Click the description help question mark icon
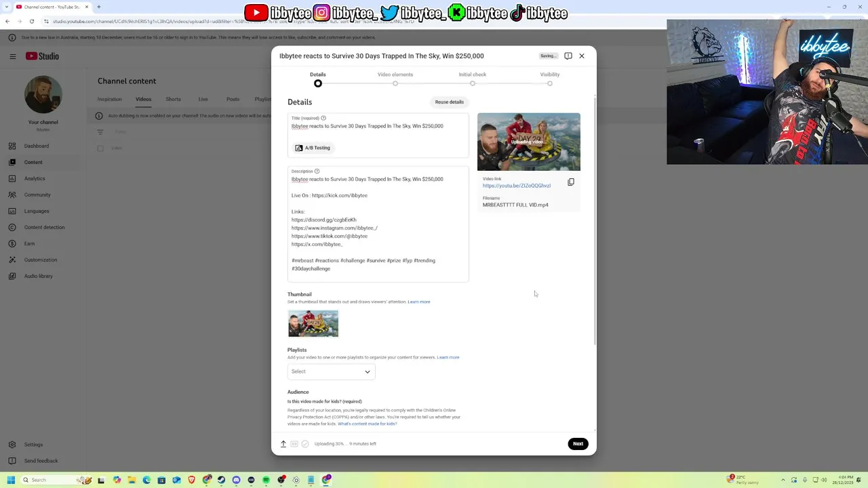The height and width of the screenshot is (488, 868). pyautogui.click(x=317, y=171)
